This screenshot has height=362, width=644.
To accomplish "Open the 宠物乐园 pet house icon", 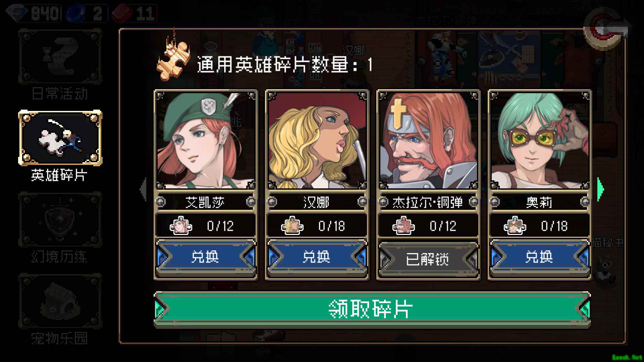I will 60,301.
